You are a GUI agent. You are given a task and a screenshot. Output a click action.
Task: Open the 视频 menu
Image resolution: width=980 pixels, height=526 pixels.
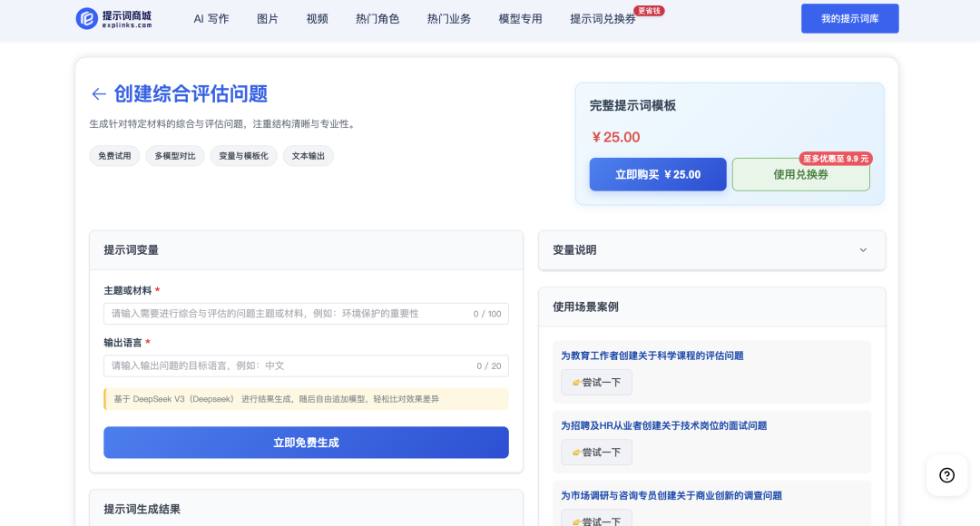click(x=317, y=19)
